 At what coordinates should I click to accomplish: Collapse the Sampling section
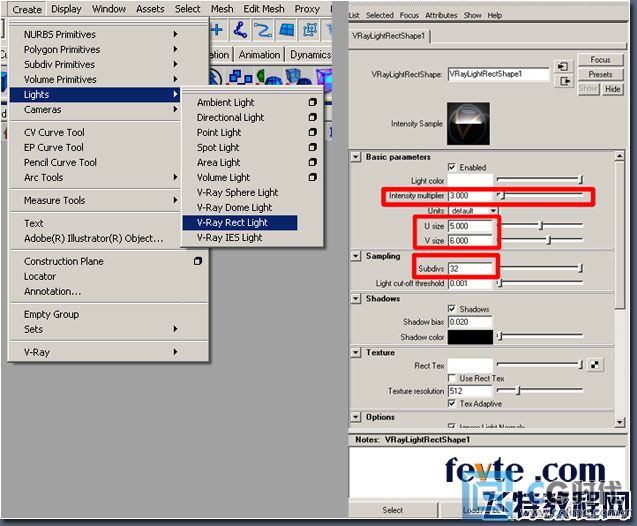[355, 256]
